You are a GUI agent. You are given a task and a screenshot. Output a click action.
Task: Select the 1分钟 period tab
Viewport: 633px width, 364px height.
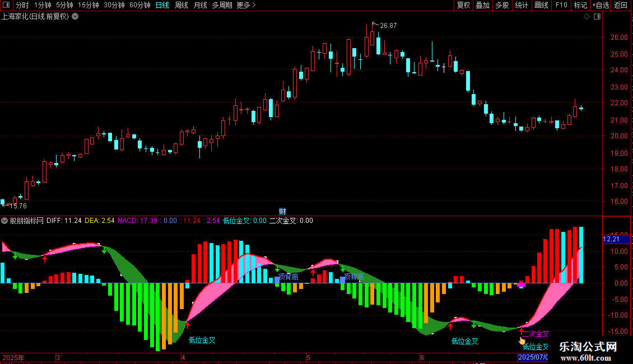[43, 5]
